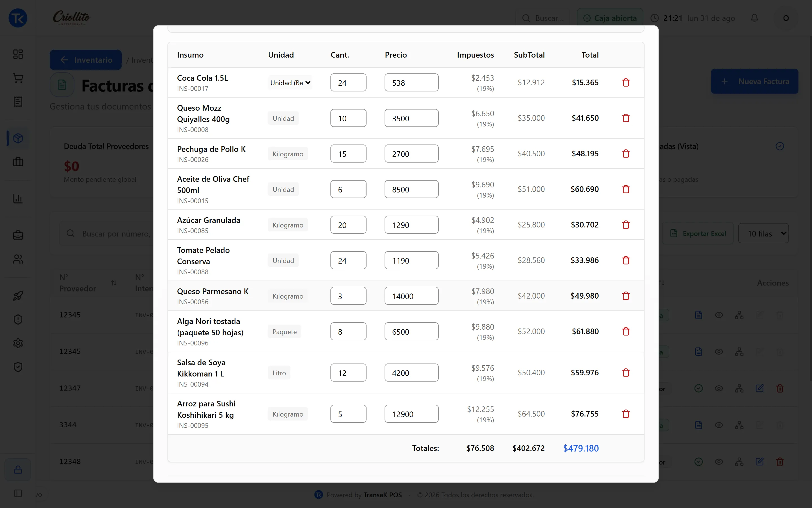Click the Nueva Factura button
Viewport: 812px width, 508px height.
[754, 81]
